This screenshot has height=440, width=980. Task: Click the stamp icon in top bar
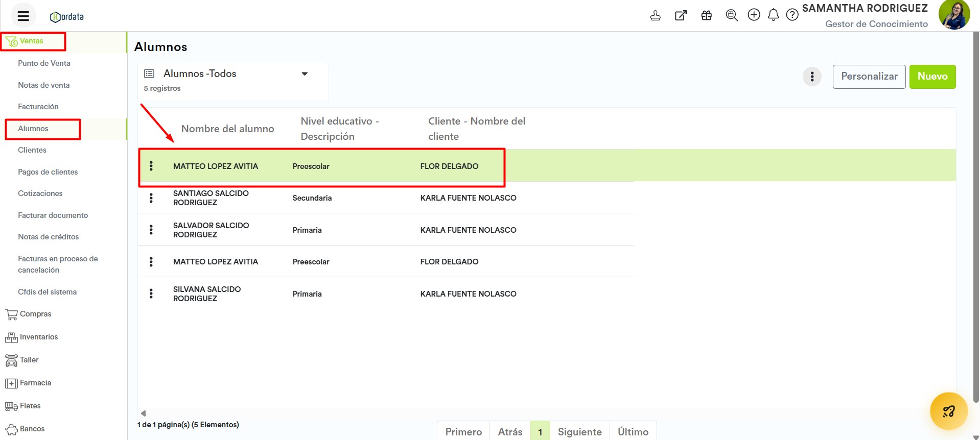coord(655,15)
